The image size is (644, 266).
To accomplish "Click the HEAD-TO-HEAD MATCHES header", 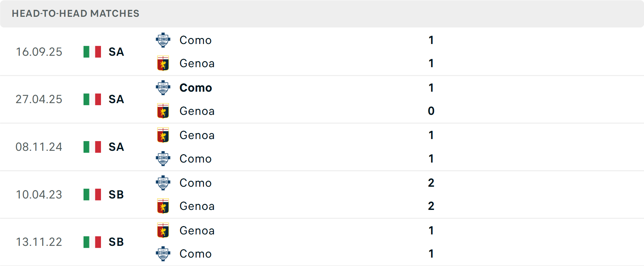I will (x=75, y=14).
